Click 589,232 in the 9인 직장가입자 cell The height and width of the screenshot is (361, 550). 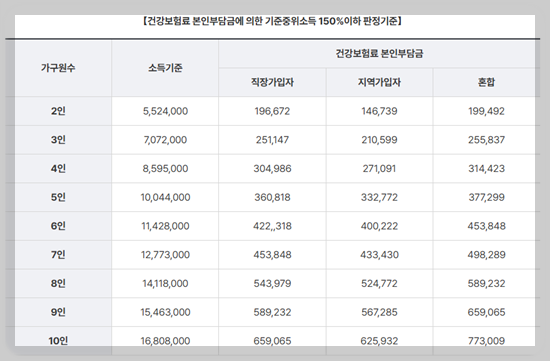tap(272, 313)
